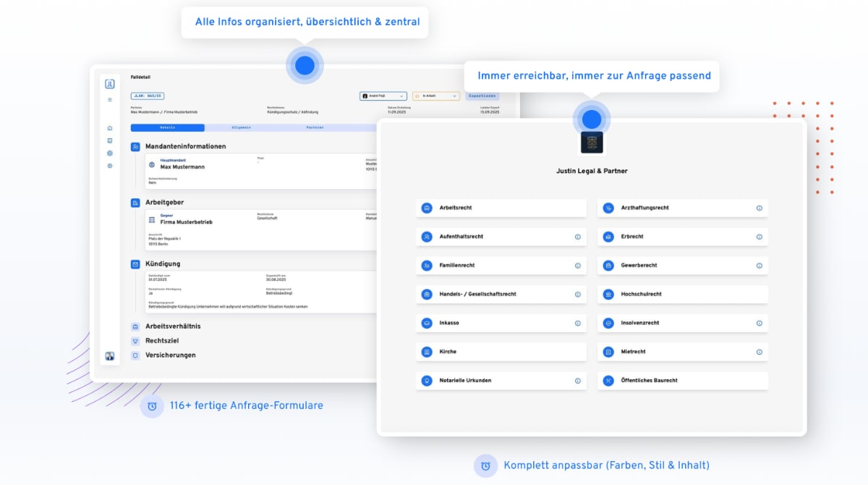This screenshot has width=868, height=485.
Task: Click the Mandanteninformationen section icon
Action: coord(135,145)
